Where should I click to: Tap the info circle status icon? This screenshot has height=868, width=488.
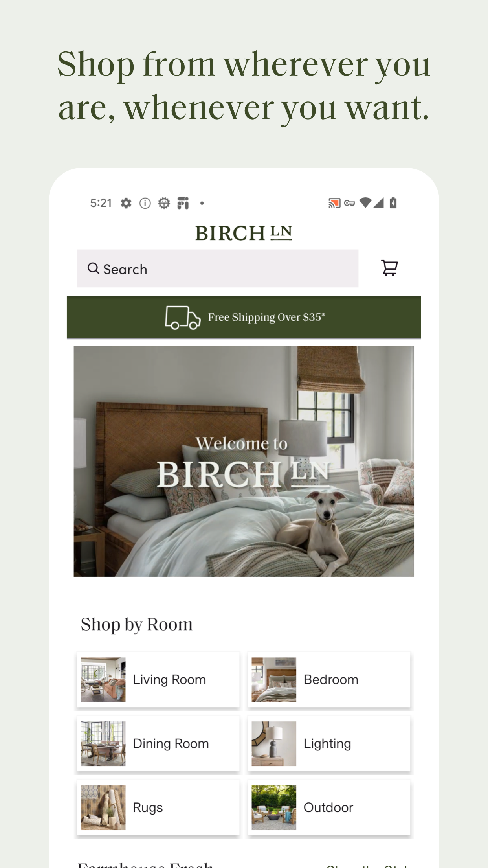[145, 203]
